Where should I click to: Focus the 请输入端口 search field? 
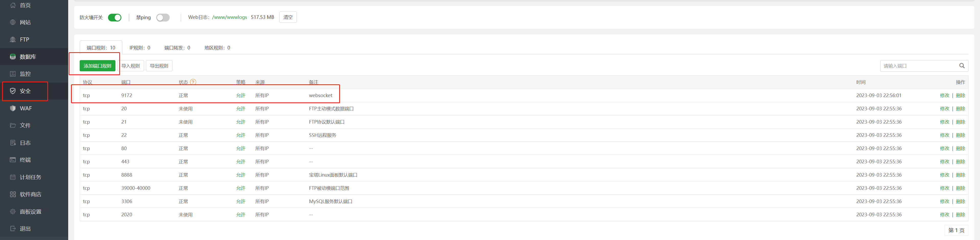[x=919, y=66]
